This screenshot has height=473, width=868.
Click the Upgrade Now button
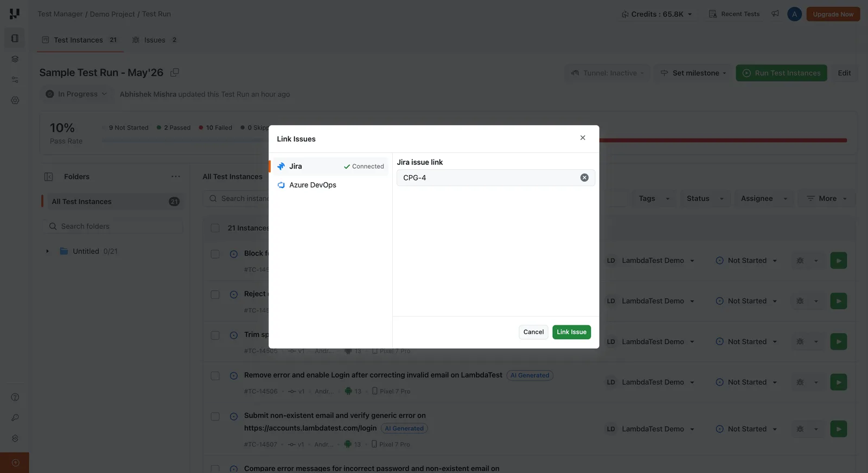833,14
